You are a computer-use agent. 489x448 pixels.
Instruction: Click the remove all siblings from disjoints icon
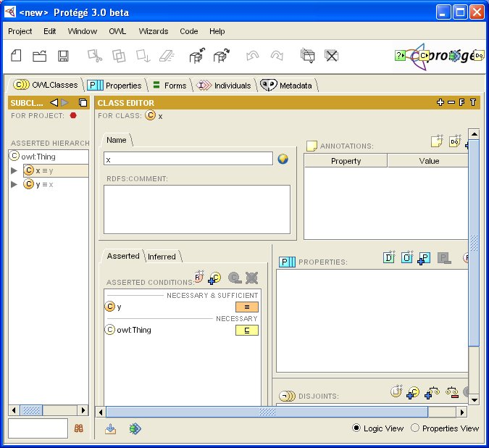pyautogui.click(x=452, y=392)
